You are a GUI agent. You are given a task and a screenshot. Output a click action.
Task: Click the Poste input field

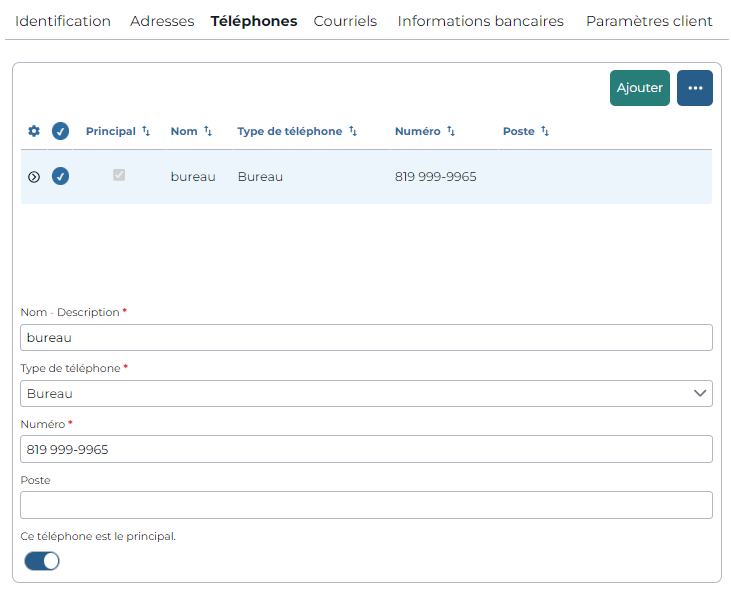click(366, 505)
